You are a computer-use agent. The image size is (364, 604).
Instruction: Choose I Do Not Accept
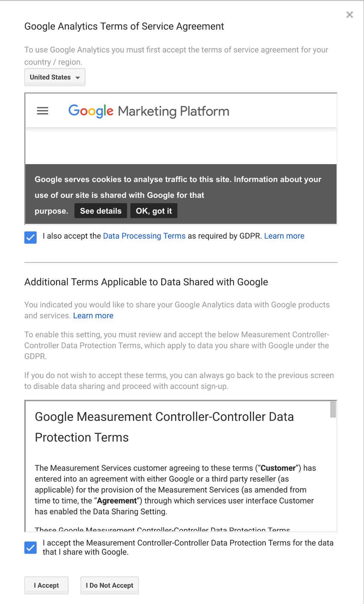(110, 585)
